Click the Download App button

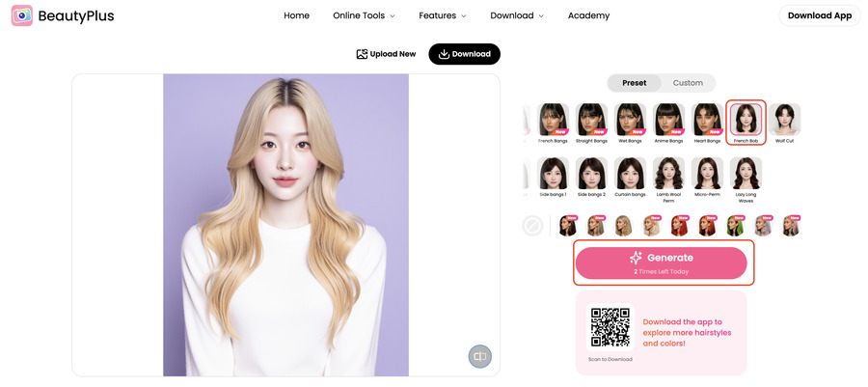819,15
